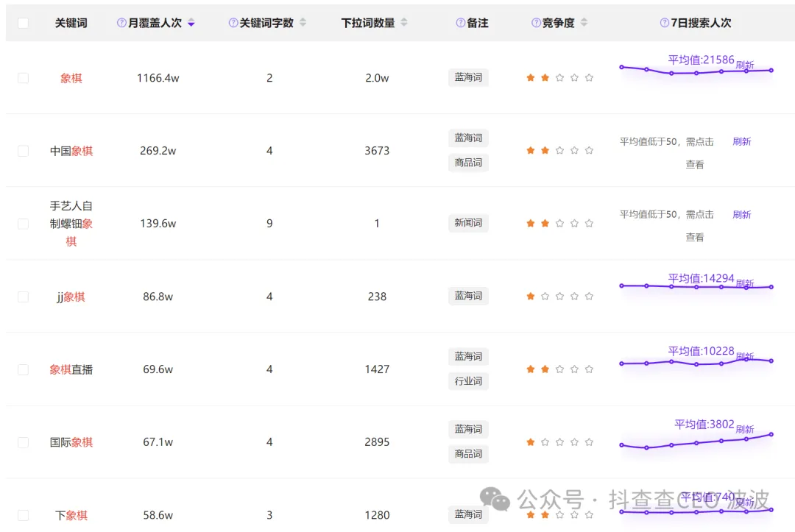Viewport: 795px width, 532px height.
Task: Click question mark icon next to 备注
Action: pyautogui.click(x=461, y=23)
